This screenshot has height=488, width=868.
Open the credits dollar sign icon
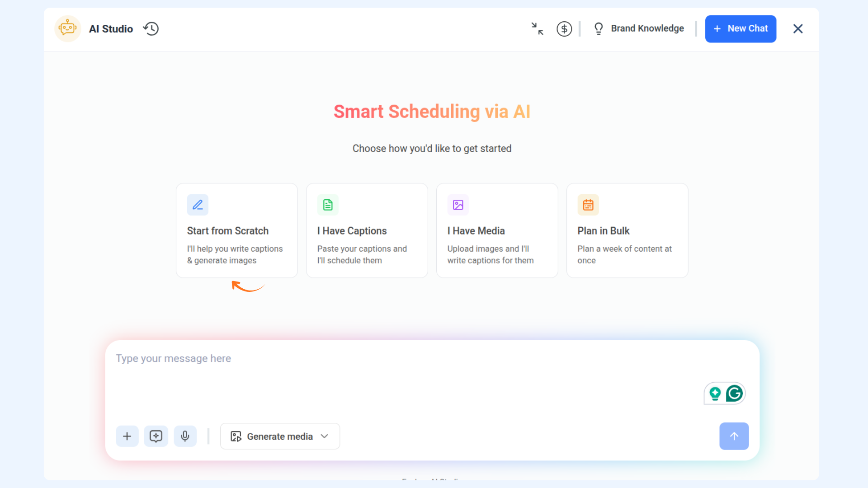pyautogui.click(x=564, y=28)
